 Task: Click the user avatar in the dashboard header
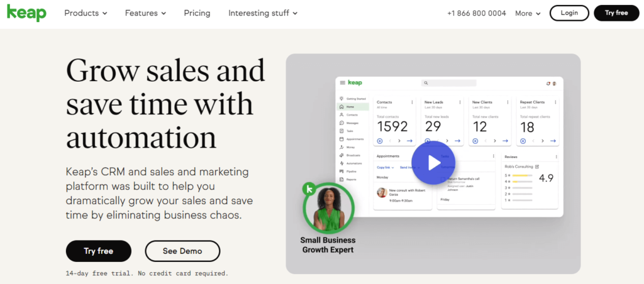click(554, 84)
